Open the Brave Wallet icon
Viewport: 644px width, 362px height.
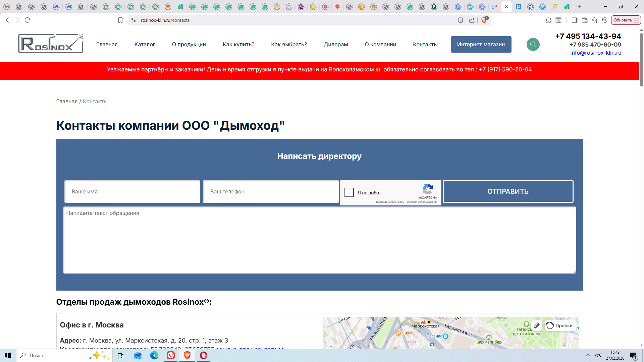coord(584,20)
